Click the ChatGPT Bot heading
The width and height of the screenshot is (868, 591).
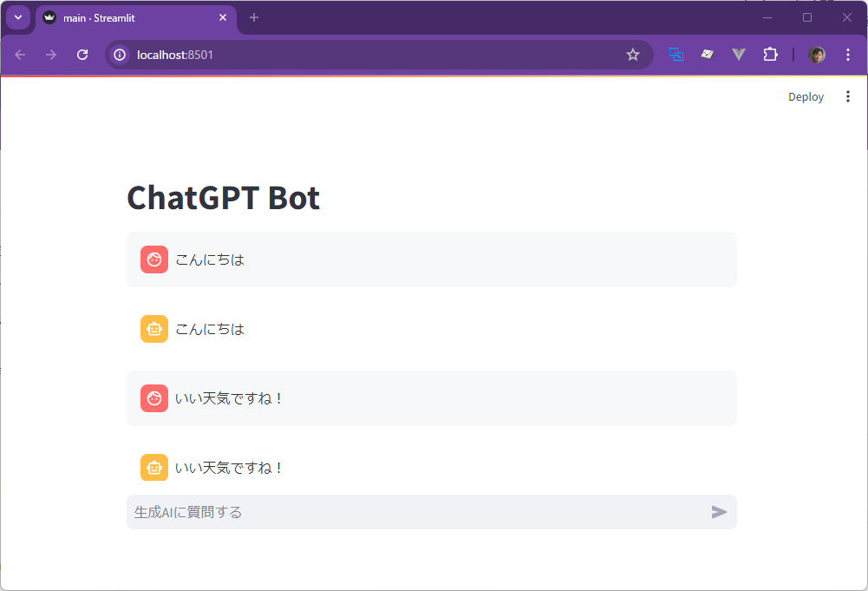[x=224, y=197]
